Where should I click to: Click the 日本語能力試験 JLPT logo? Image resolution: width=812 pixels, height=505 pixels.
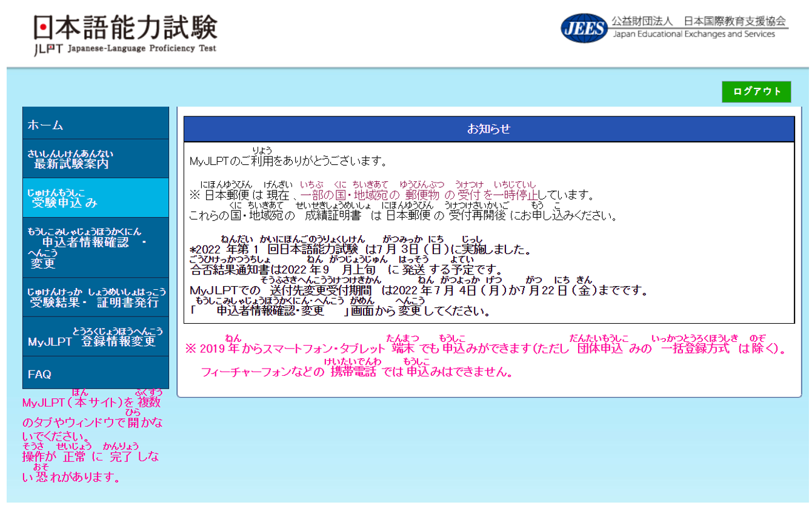[x=125, y=35]
